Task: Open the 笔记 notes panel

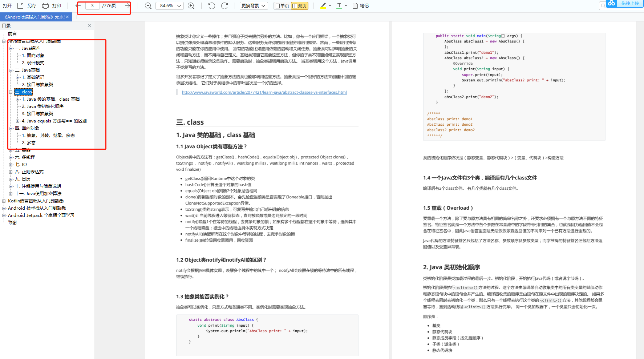Action: [x=360, y=6]
